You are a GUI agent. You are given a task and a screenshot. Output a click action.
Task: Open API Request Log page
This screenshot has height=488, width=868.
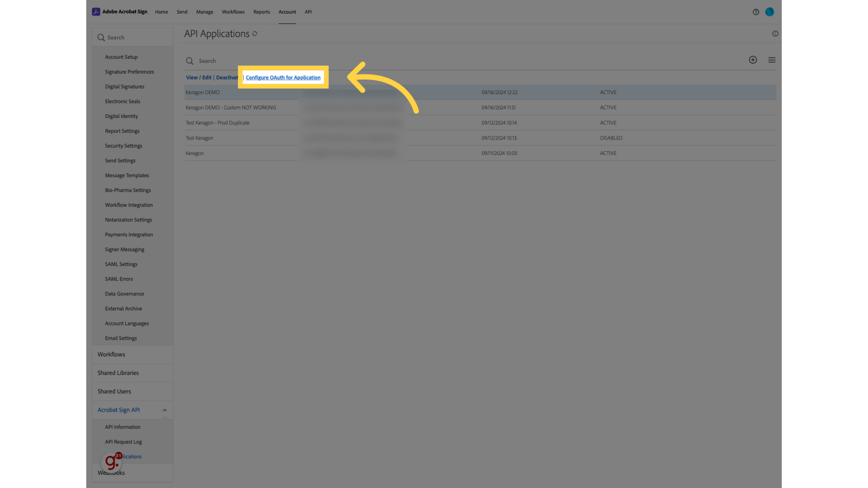point(123,442)
